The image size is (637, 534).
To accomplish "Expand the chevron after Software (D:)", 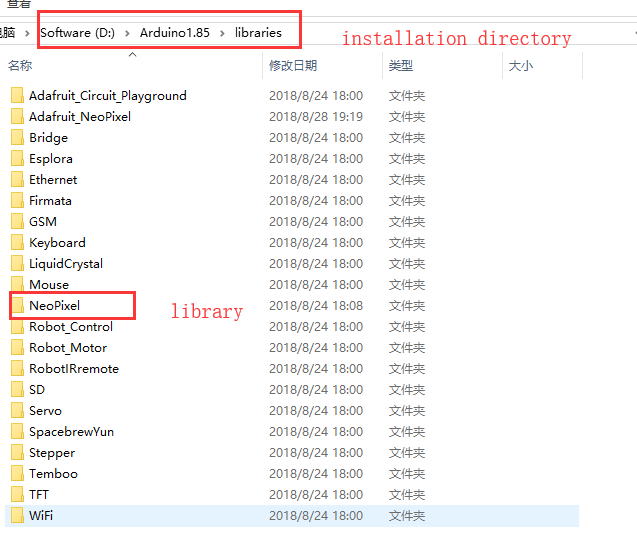I will (129, 33).
